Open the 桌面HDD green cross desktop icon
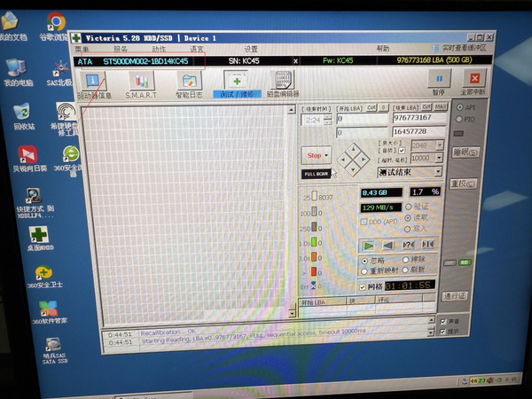 point(39,235)
